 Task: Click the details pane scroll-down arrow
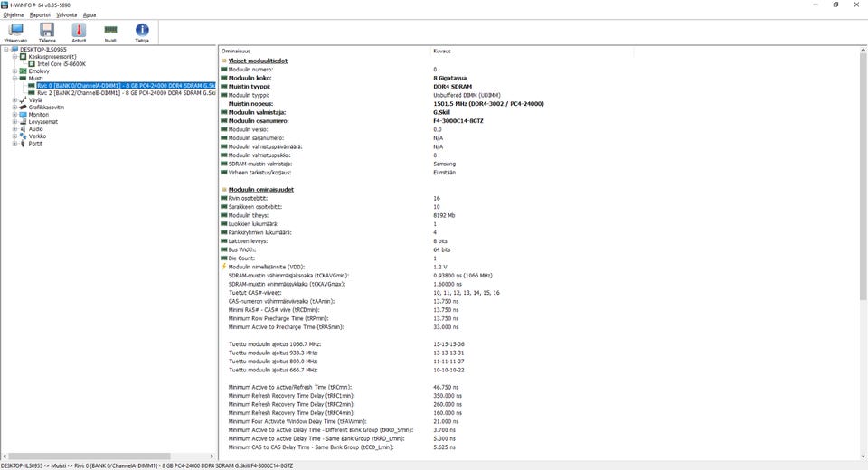click(863, 456)
